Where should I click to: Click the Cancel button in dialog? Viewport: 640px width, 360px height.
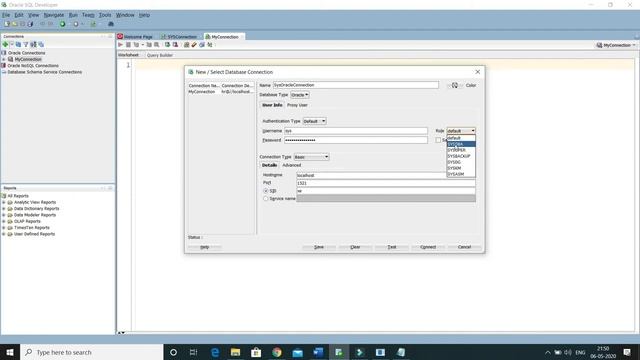pos(464,247)
